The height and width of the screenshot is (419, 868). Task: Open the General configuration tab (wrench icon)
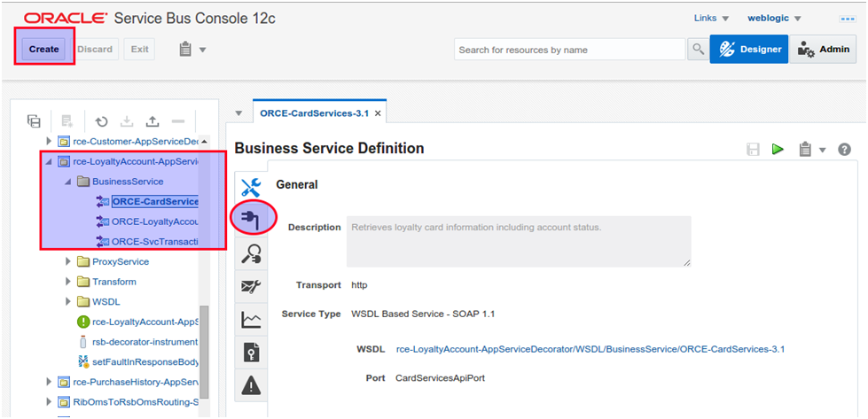click(251, 188)
